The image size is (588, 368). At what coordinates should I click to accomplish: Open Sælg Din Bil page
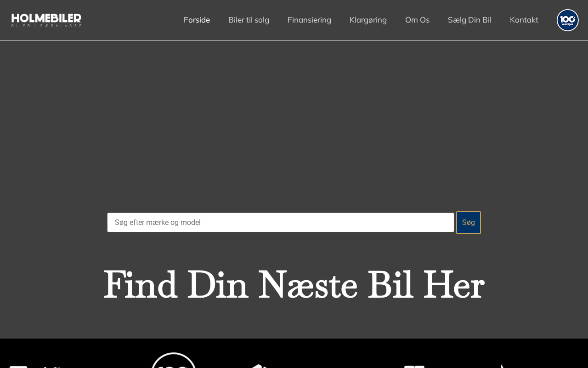[469, 20]
